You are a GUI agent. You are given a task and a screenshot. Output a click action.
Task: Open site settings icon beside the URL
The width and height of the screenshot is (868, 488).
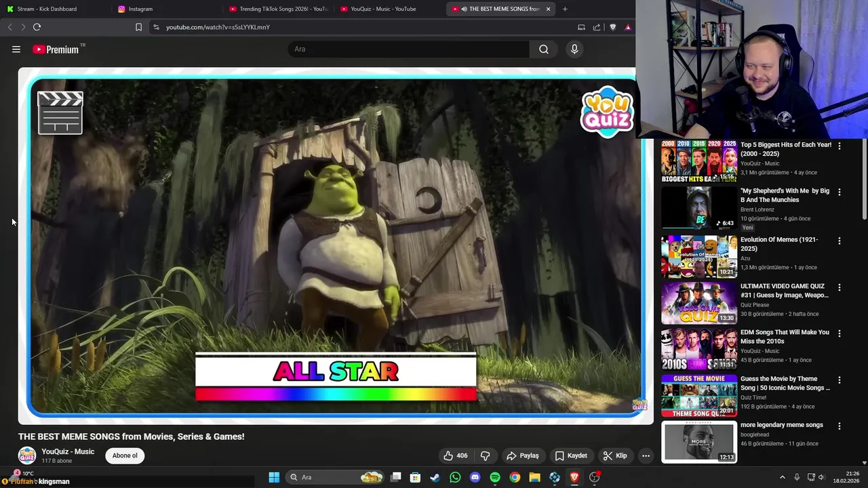(156, 27)
